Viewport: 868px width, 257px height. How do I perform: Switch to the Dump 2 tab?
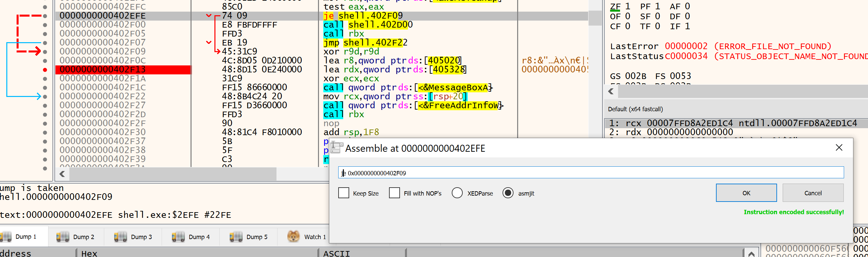(x=75, y=237)
